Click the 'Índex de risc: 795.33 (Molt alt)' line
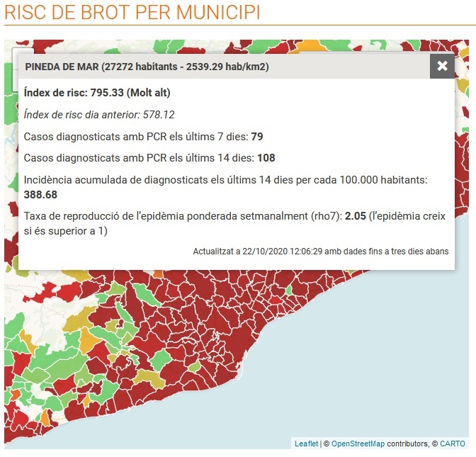This screenshot has width=476, height=457. coord(97,93)
